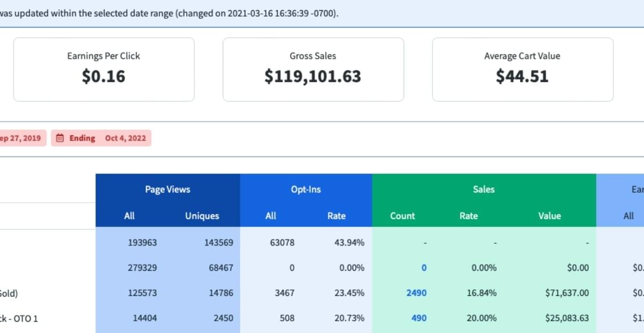This screenshot has height=333, width=644.
Task: Click the 68467 unique views cell
Action: click(x=221, y=267)
